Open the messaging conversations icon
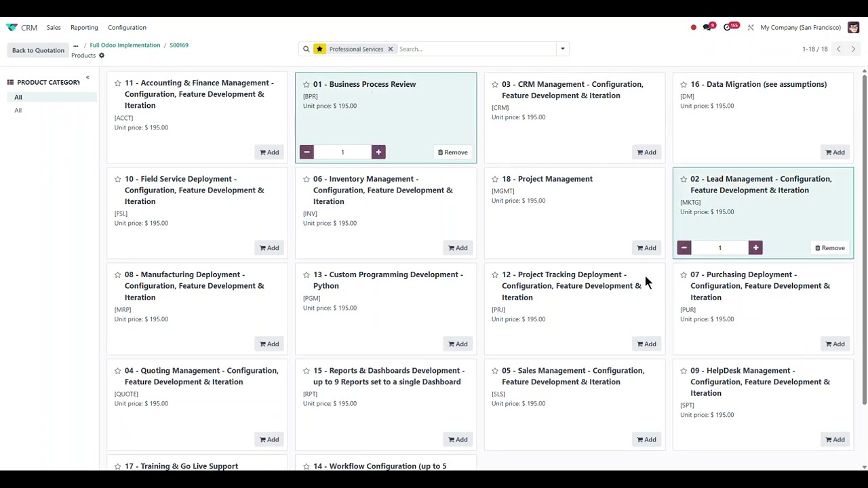 pos(708,27)
